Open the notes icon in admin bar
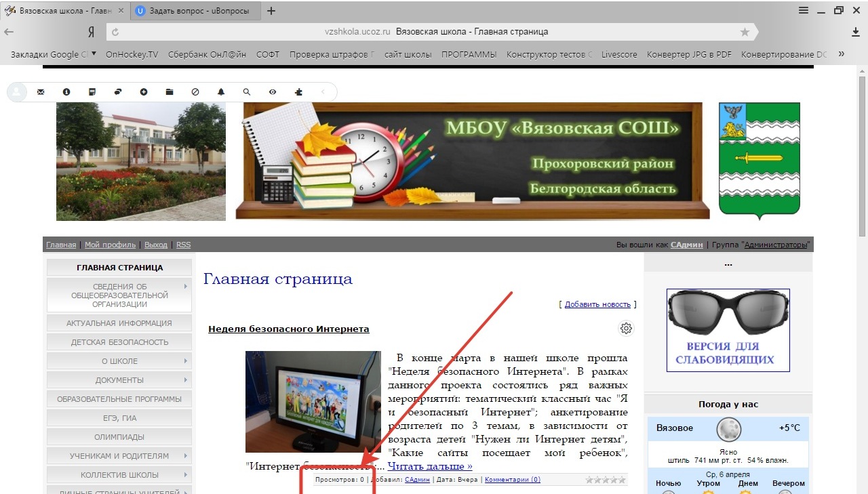868x494 pixels. (x=92, y=92)
